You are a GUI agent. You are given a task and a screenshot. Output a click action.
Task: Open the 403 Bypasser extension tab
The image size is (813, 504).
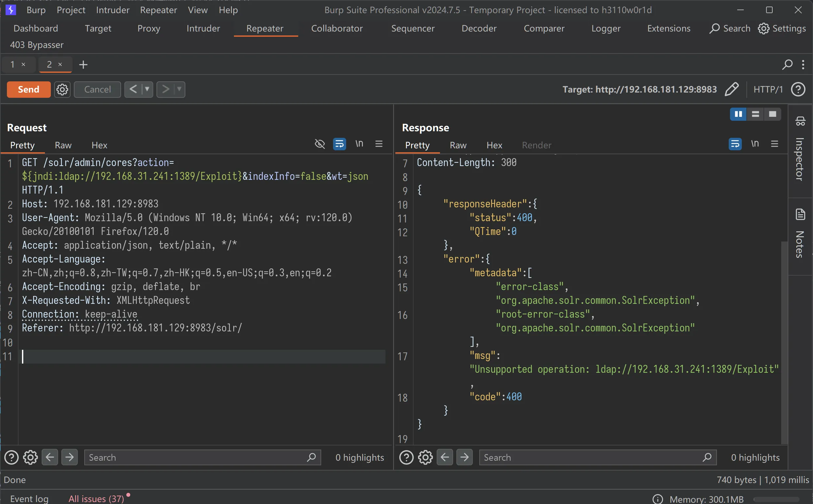tap(37, 45)
